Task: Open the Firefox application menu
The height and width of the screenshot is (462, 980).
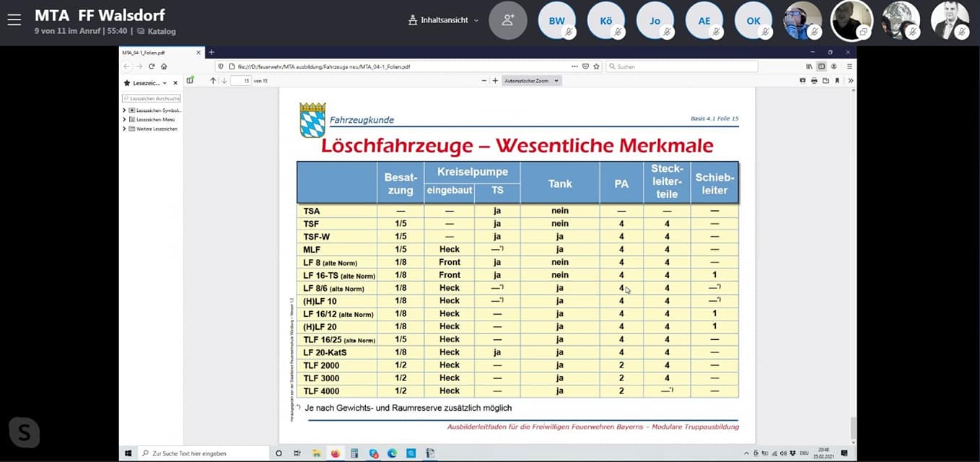Action: point(849,66)
